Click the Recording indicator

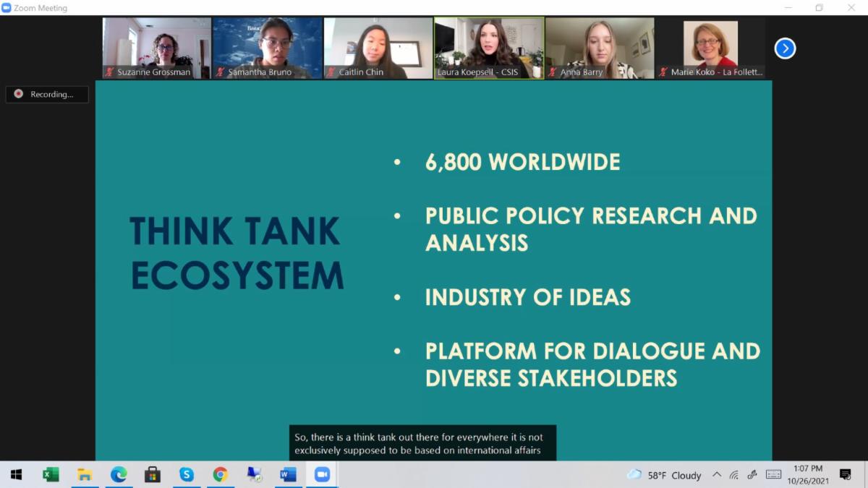click(47, 94)
